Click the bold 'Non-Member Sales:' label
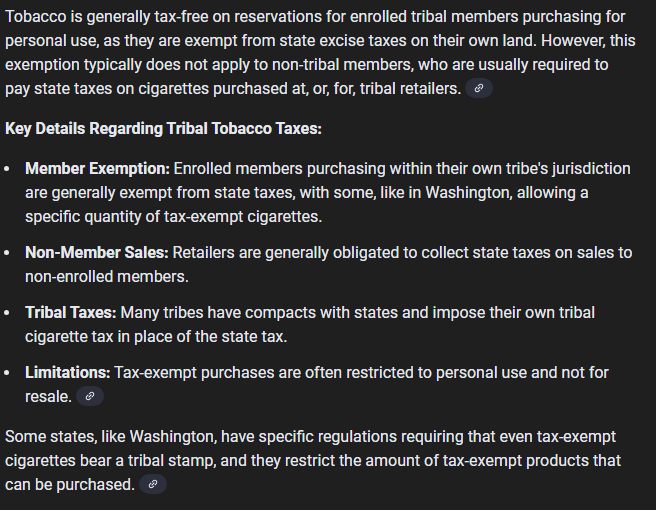Viewport: 656px width, 510px height. [97, 253]
